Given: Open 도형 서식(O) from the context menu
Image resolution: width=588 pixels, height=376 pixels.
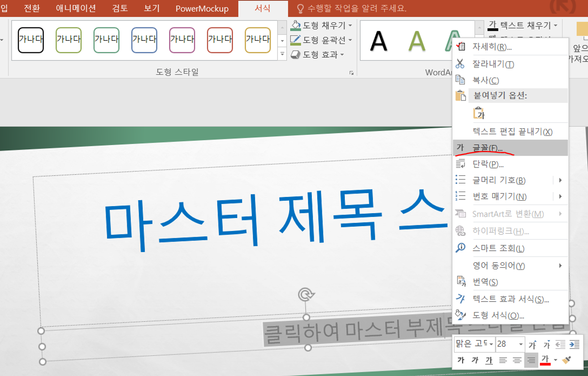Looking at the screenshot, I should pyautogui.click(x=511, y=315).
